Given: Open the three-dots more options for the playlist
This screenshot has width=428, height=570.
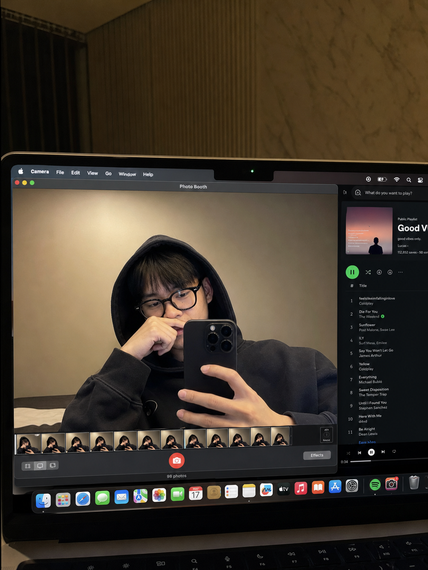Looking at the screenshot, I should [x=401, y=272].
